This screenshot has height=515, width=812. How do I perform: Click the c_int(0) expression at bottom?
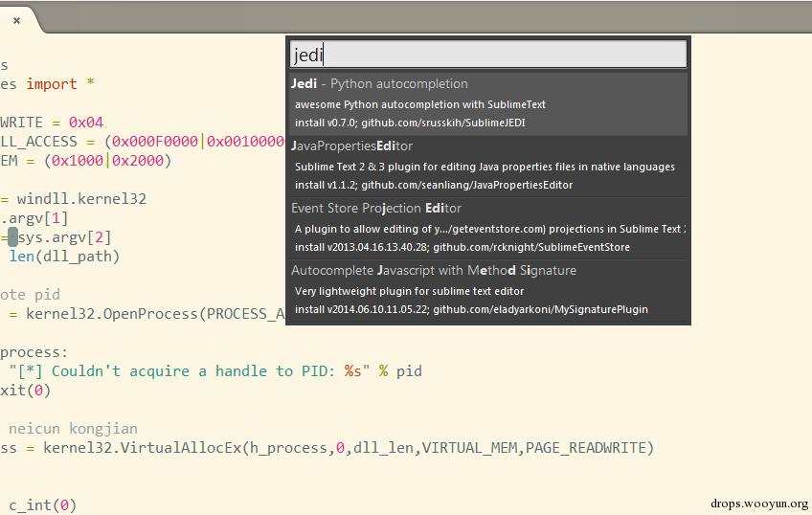(x=42, y=504)
